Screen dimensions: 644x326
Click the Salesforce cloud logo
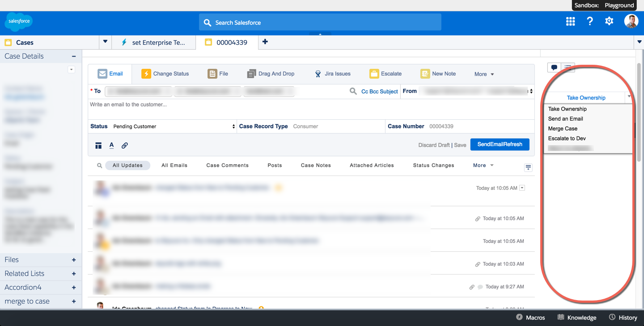pyautogui.click(x=19, y=21)
